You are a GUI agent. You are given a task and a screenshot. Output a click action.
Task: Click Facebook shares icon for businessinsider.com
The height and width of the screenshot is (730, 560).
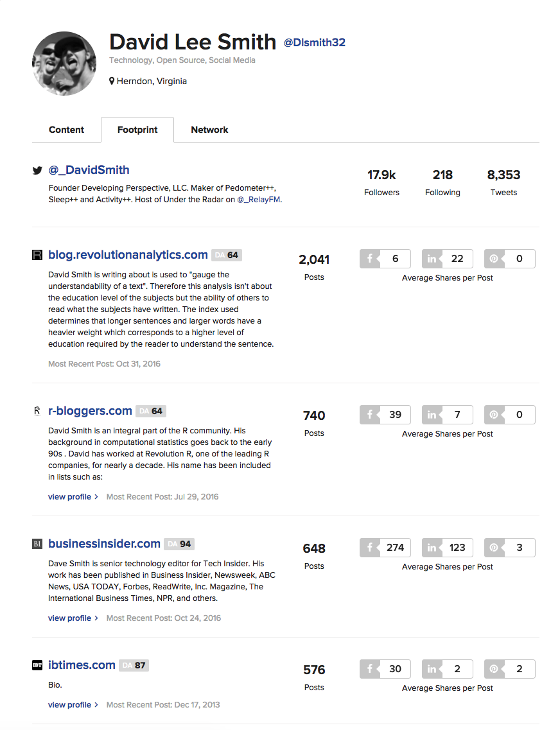pos(370,548)
